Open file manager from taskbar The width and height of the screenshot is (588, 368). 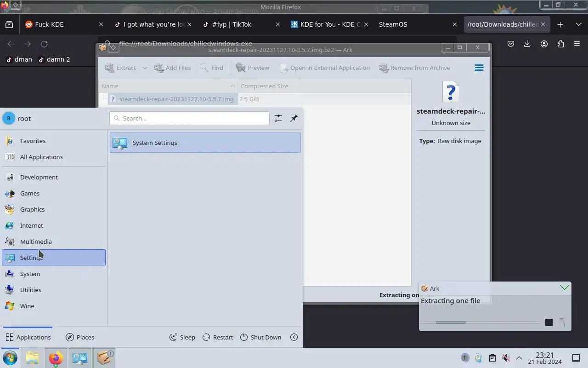click(x=32, y=358)
